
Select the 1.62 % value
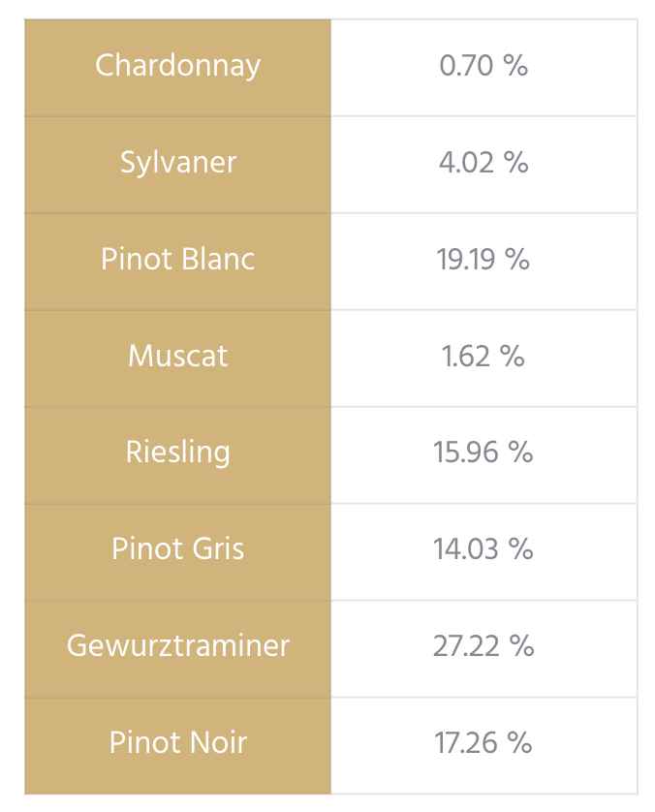click(483, 356)
